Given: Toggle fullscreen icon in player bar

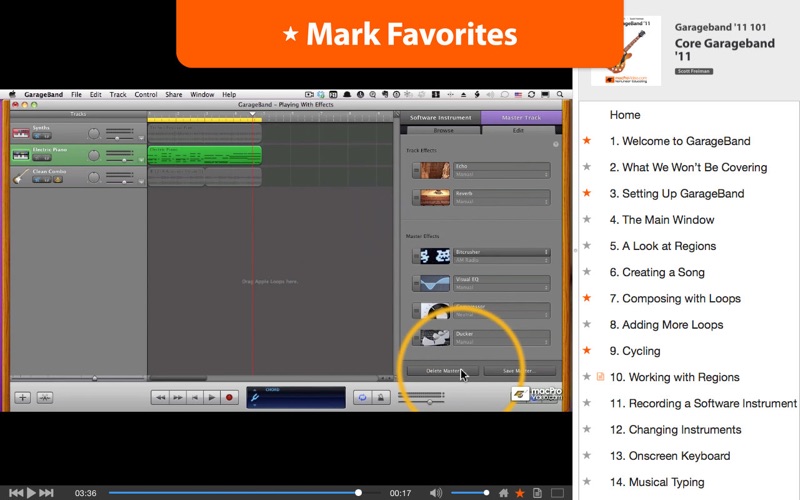Looking at the screenshot, I should click(x=557, y=493).
